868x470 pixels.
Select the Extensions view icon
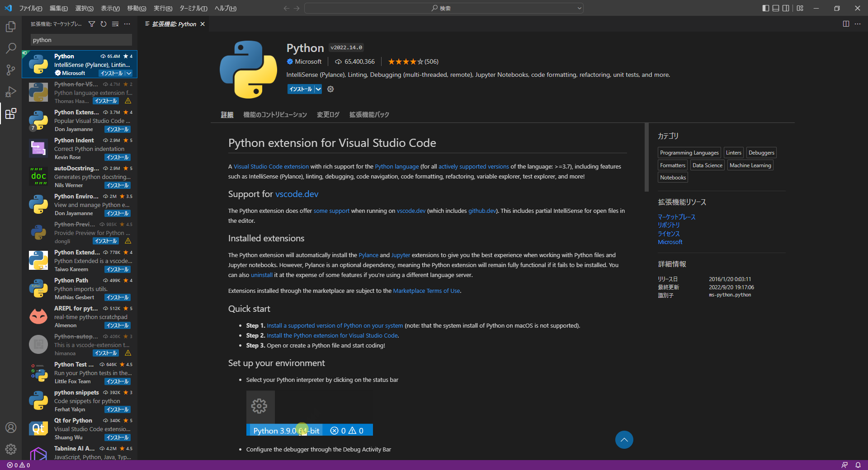11,113
